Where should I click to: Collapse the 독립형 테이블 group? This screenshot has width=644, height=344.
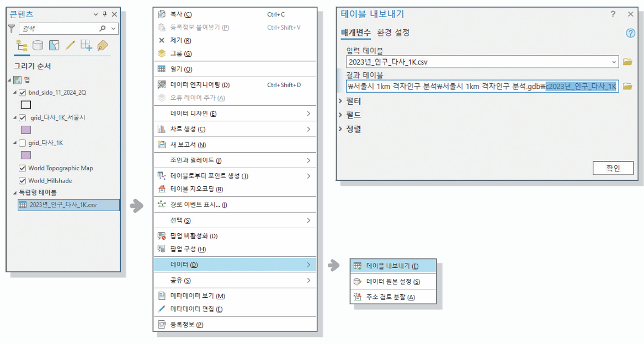click(15, 192)
